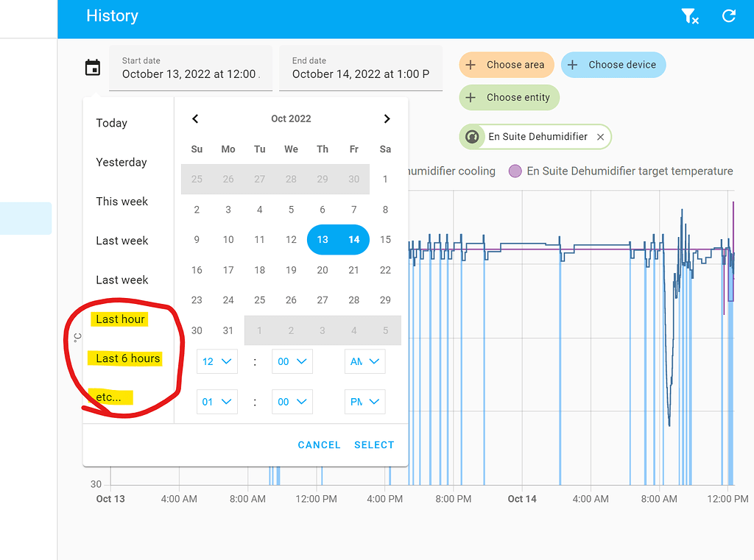Open the calendar picker icon
Viewport: 754px width, 560px height.
click(x=92, y=66)
